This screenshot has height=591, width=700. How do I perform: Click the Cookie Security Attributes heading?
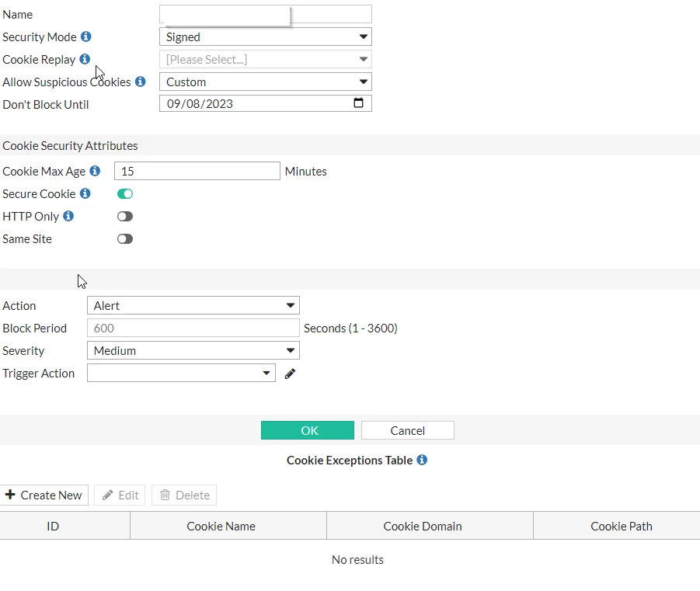click(x=70, y=145)
